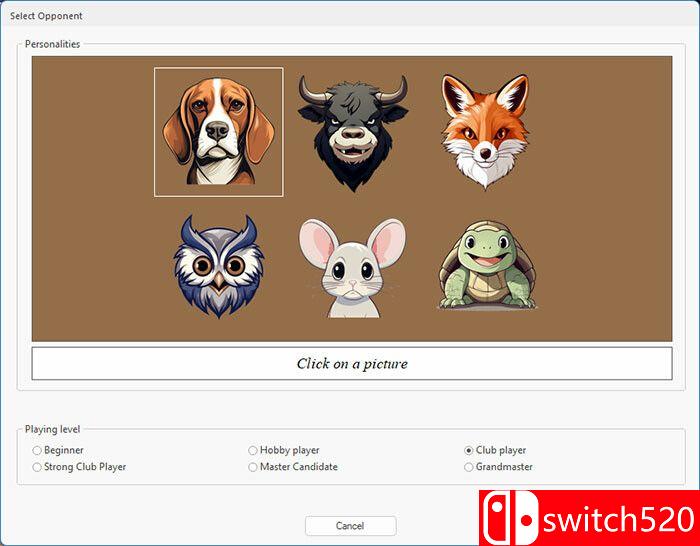
Task: Choose the angry bull opponent picture
Action: 352,132
